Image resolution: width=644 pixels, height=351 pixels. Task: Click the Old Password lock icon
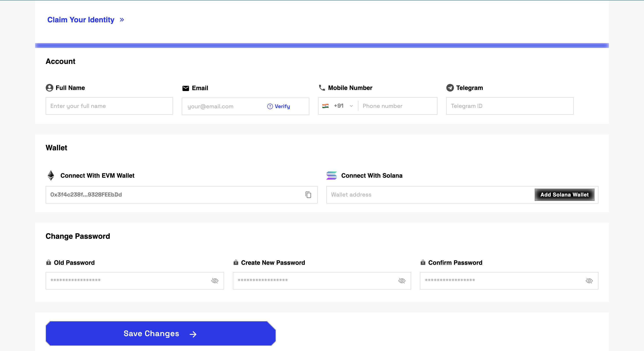pyautogui.click(x=48, y=262)
